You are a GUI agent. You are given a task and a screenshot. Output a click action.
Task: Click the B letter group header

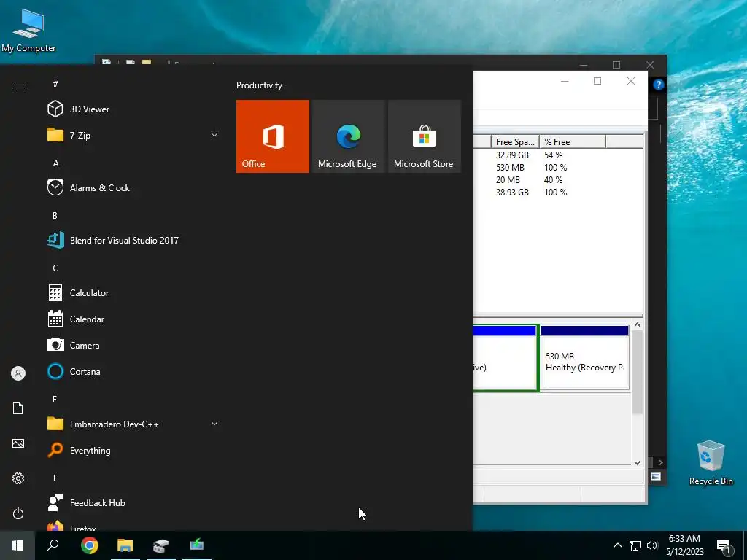(55, 215)
